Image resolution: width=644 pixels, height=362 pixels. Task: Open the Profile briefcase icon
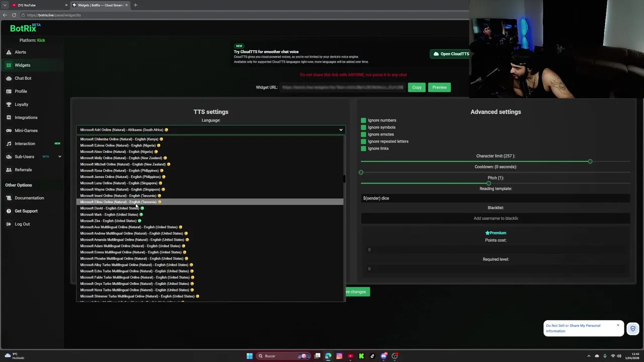pos(9,92)
